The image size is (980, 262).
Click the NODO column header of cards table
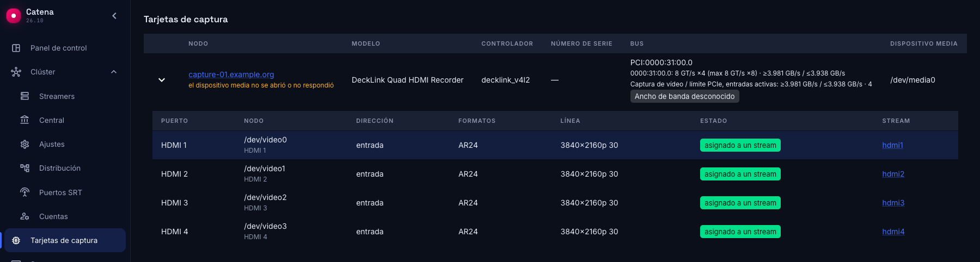point(198,43)
